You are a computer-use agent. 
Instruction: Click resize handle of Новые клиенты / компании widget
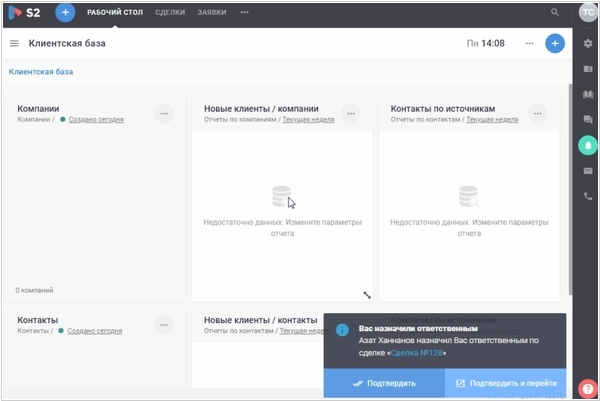point(367,295)
